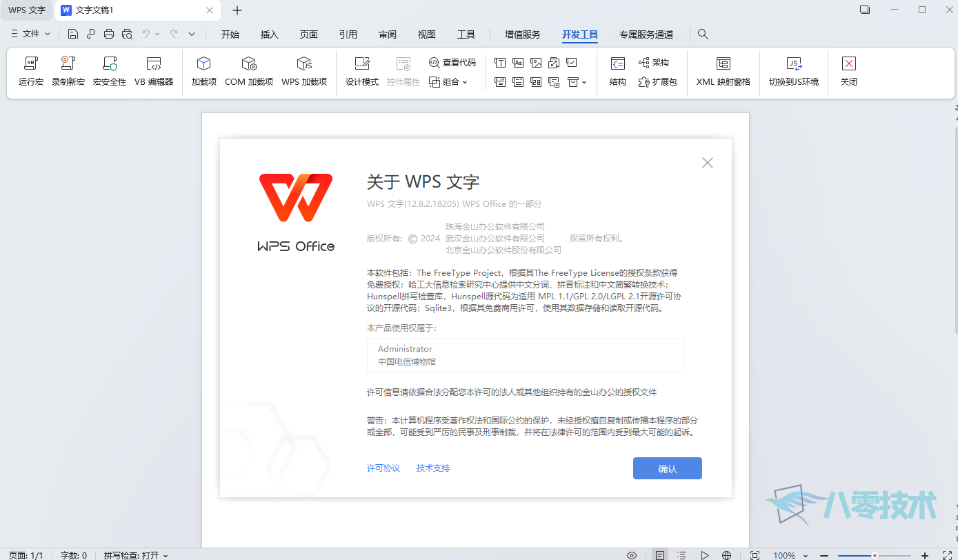Click 确认 to confirm the About dialog
This screenshot has height=560, width=958.
coord(668,468)
